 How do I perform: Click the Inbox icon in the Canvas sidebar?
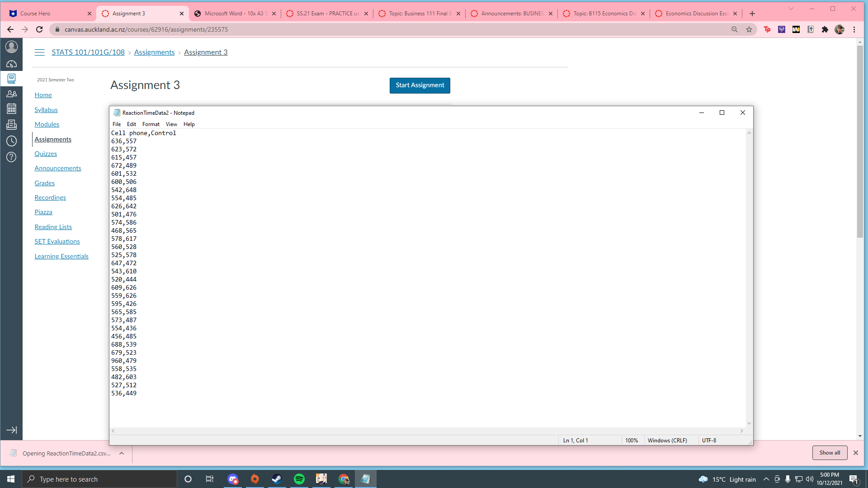point(11,125)
